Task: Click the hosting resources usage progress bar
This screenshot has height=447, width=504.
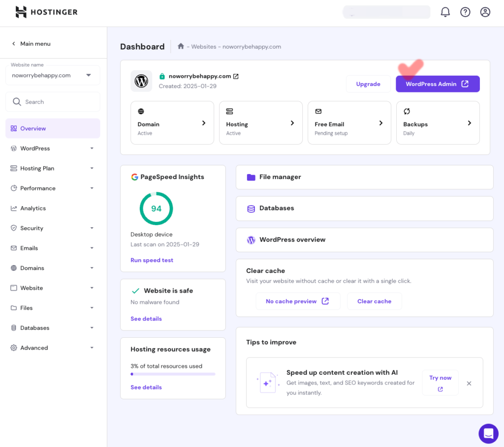Action: pyautogui.click(x=173, y=374)
